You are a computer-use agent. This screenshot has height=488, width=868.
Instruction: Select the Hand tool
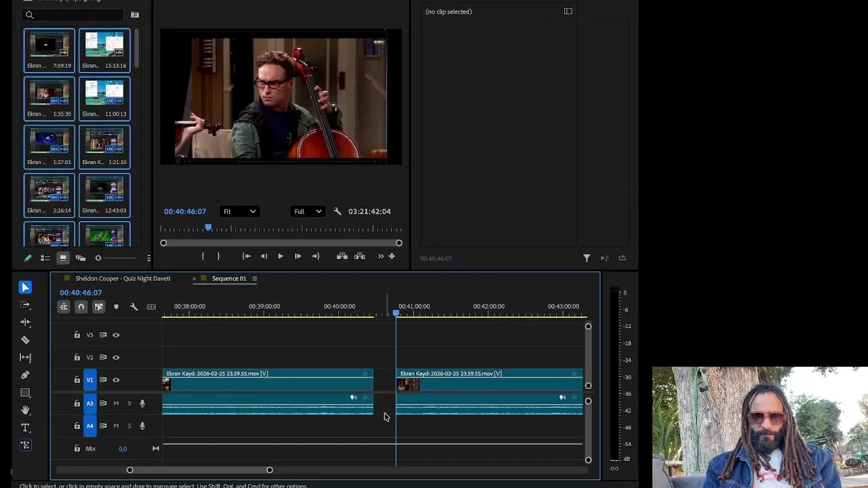click(x=25, y=410)
